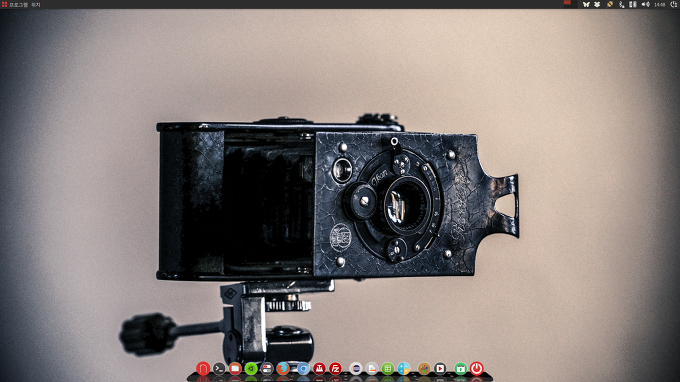Open the 프로그램 applications menu

[19, 5]
